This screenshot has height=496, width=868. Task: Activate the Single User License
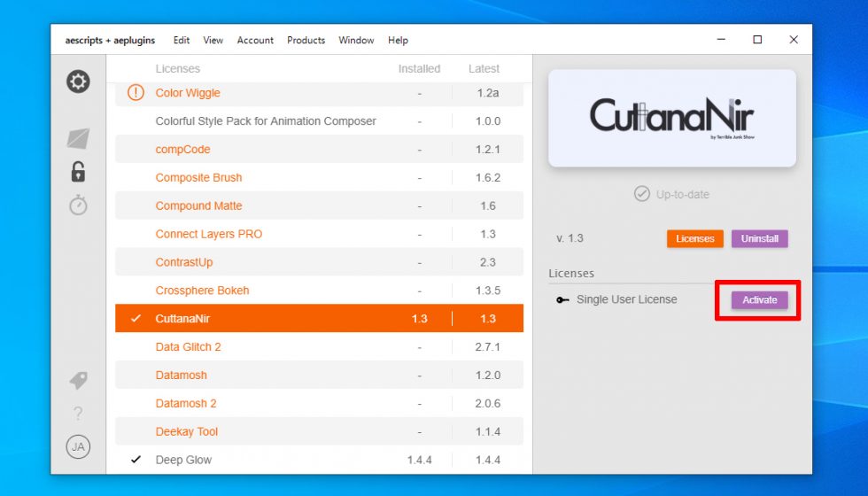tap(760, 299)
